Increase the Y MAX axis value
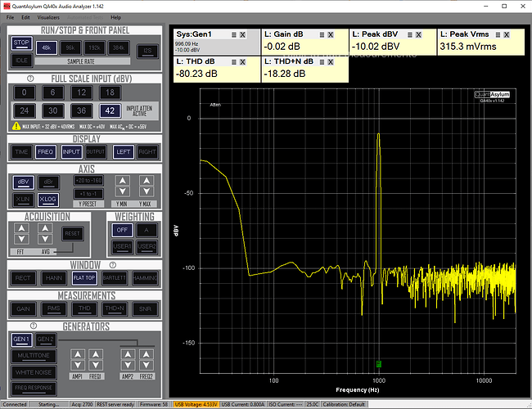This screenshot has width=532, height=409. [147, 181]
